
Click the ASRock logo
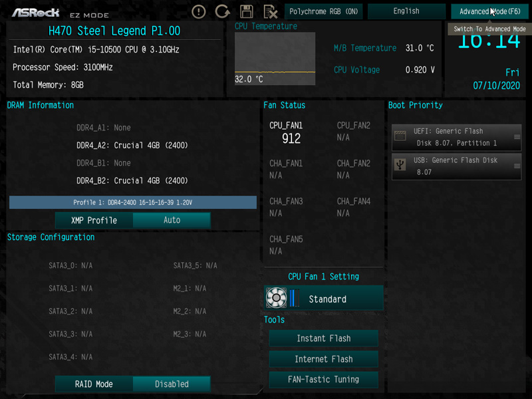pyautogui.click(x=36, y=13)
